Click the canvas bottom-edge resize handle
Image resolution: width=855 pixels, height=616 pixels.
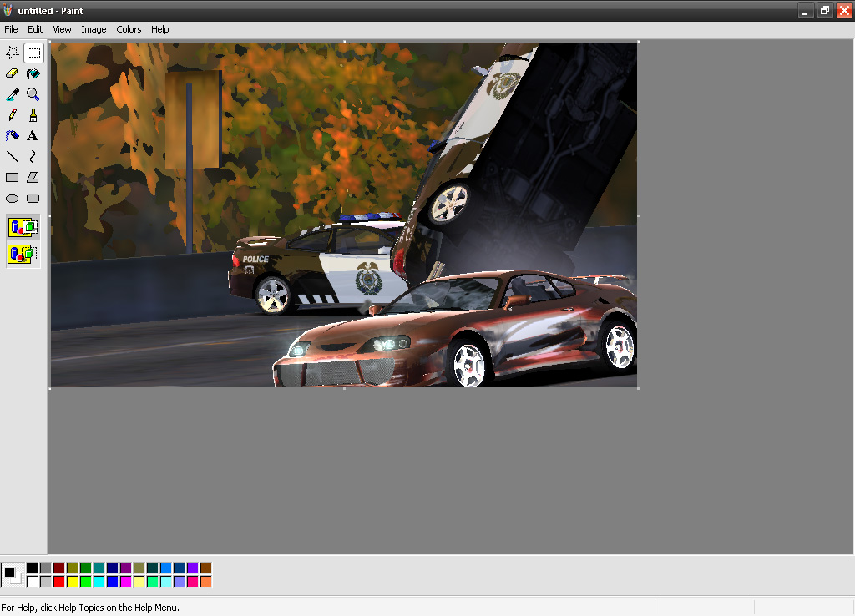pos(344,389)
